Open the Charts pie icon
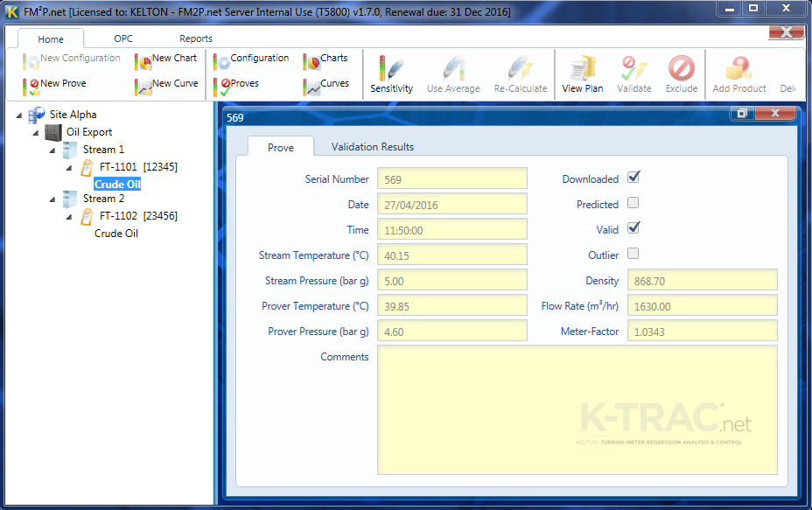Viewport: 812px width, 510px height. (311, 61)
